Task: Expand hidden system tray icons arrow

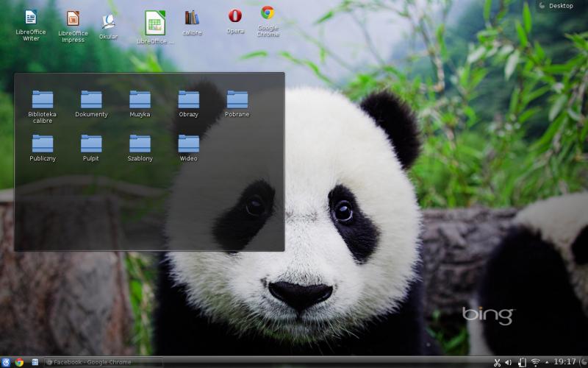Action: click(x=546, y=362)
